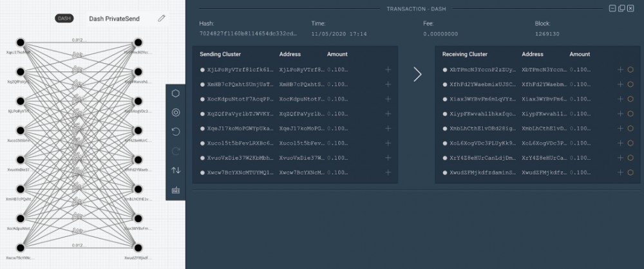
Task: Click the block number 1269130
Action: click(547, 33)
